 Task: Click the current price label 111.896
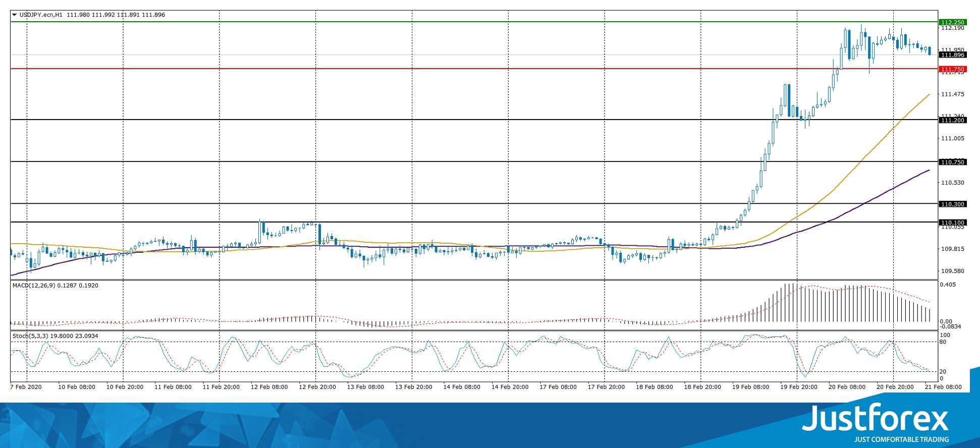(952, 55)
